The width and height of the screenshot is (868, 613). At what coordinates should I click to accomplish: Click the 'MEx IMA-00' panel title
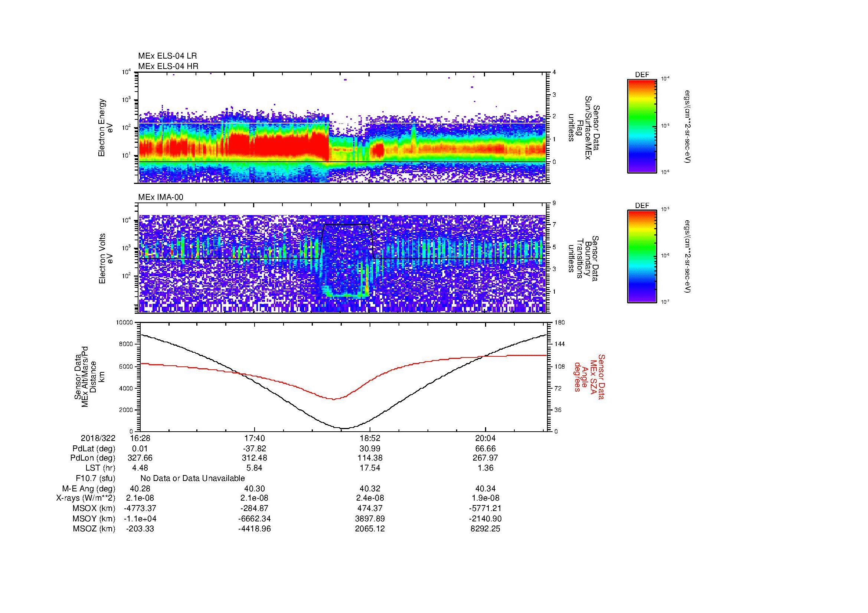[161, 197]
